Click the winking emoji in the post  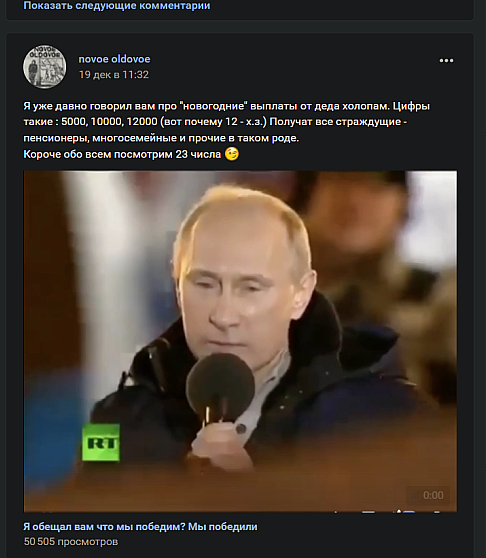(x=232, y=154)
